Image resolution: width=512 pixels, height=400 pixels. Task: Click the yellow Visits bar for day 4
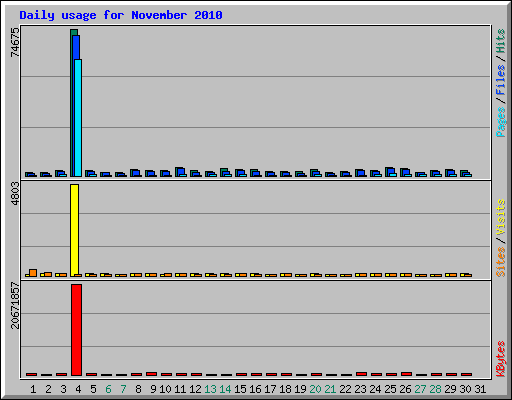(x=75, y=230)
